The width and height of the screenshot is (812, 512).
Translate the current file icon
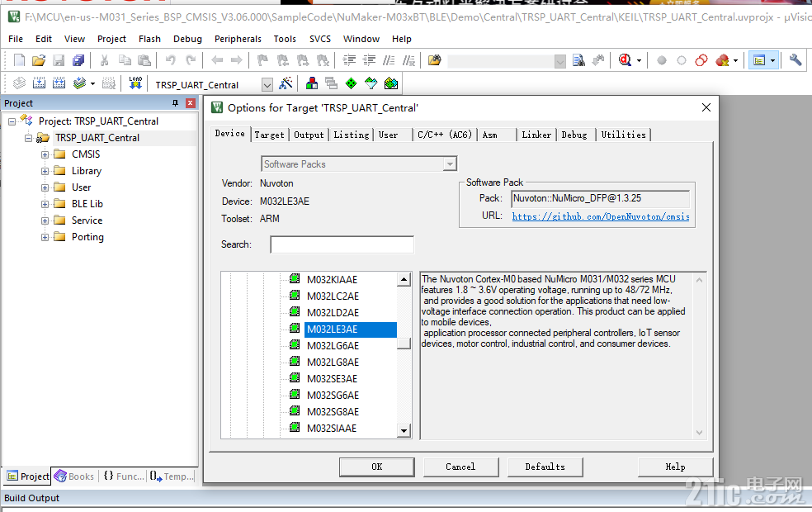coord(19,83)
